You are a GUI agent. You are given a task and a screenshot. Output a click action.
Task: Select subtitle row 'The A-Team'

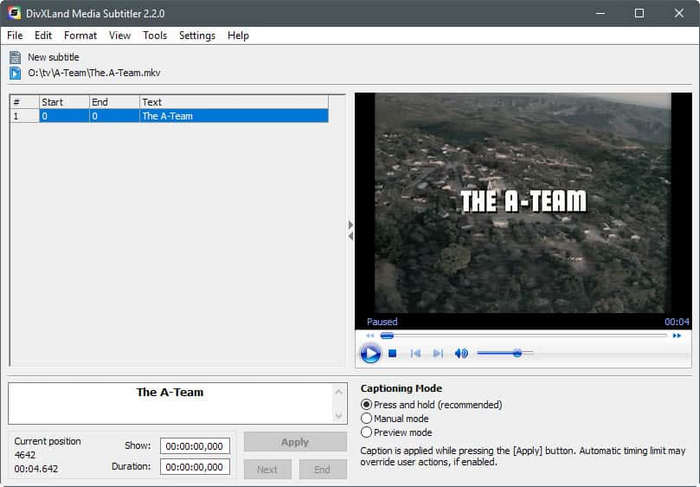(169, 116)
